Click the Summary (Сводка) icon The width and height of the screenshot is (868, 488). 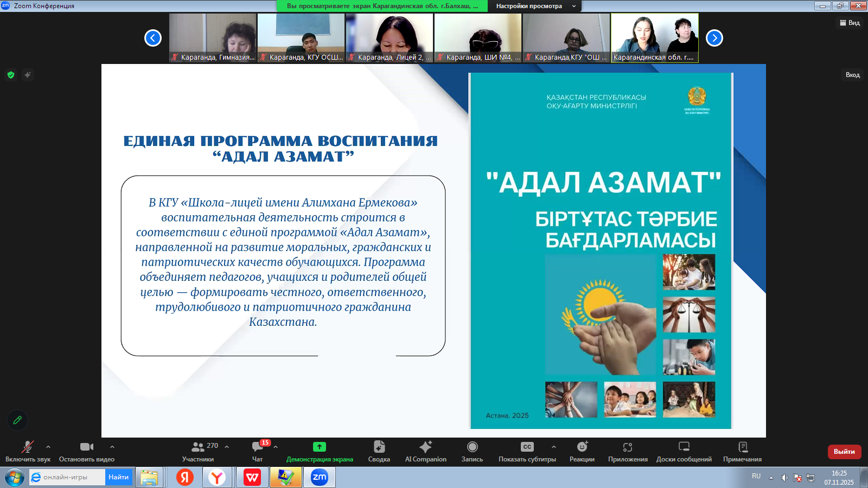click(x=379, y=451)
